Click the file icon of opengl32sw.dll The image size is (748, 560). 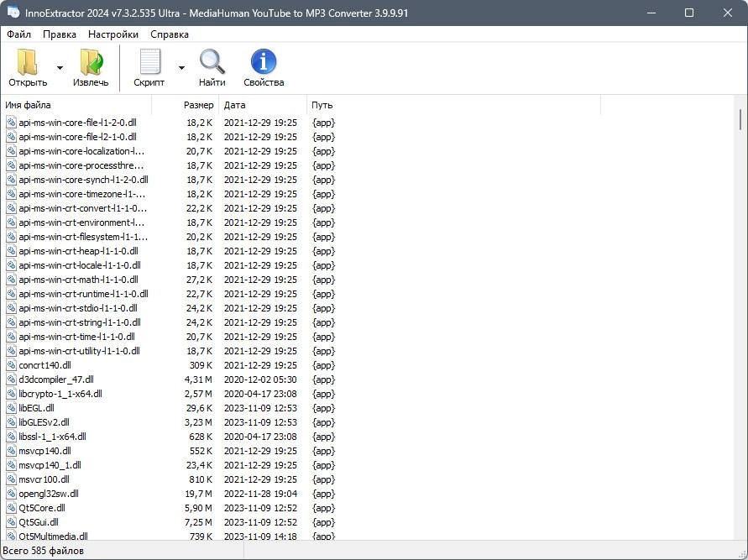click(12, 495)
